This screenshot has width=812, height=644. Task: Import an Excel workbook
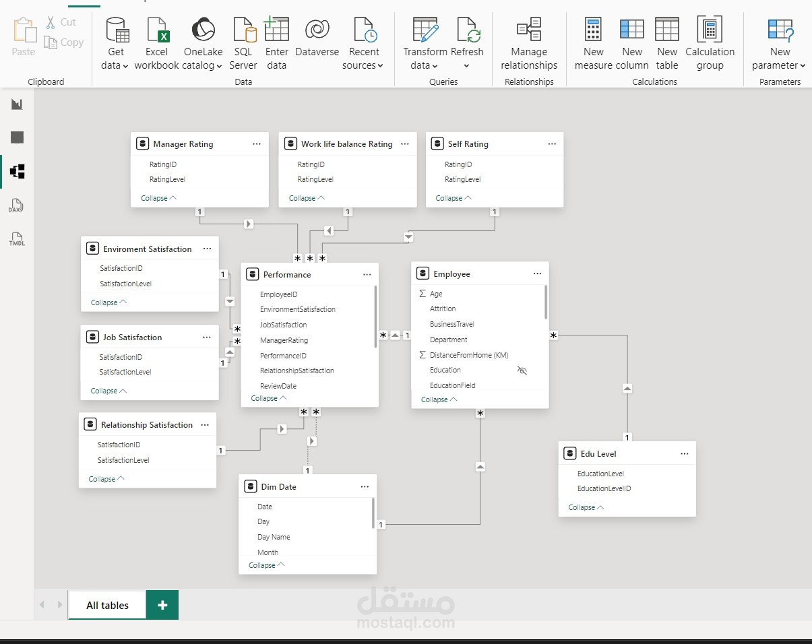point(157,44)
